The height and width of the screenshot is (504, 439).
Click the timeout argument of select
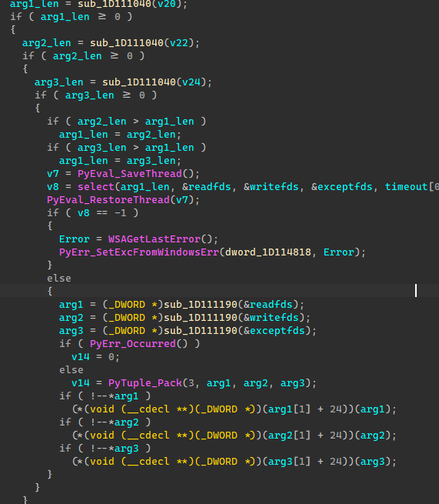[x=406, y=187]
